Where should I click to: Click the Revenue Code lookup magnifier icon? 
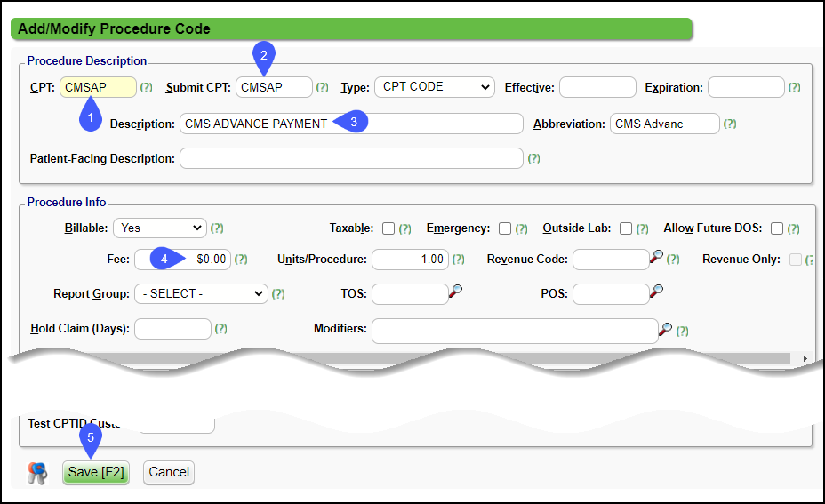point(657,258)
